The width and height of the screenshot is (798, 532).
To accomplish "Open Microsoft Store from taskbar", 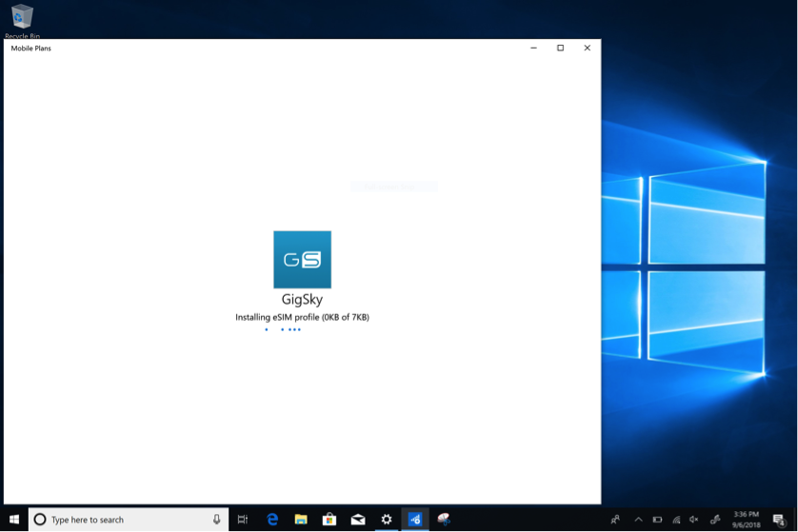I will pos(329,520).
